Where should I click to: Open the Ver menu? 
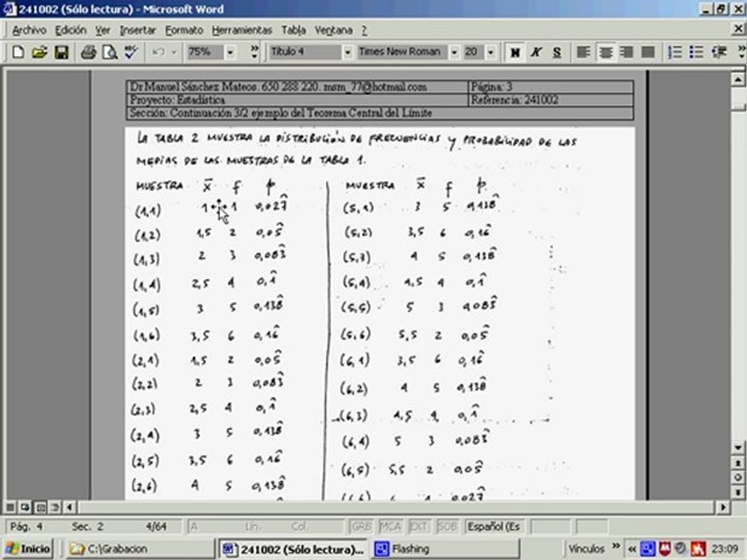(x=103, y=30)
